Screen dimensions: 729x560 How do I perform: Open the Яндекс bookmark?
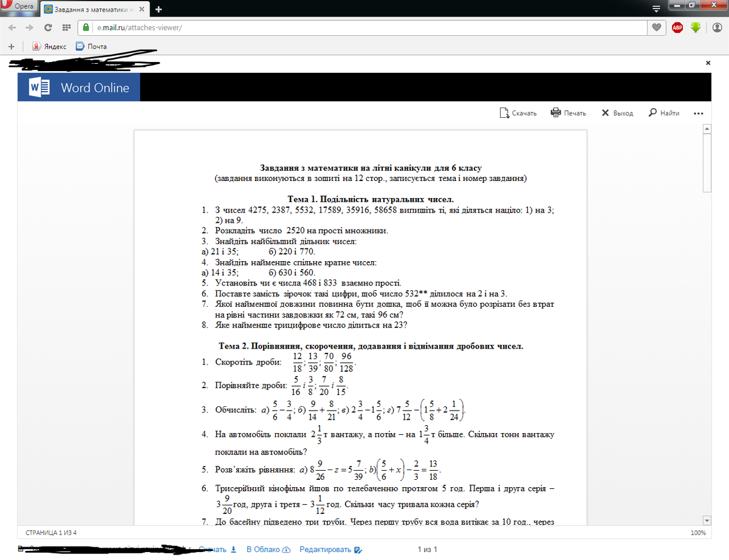pyautogui.click(x=49, y=46)
